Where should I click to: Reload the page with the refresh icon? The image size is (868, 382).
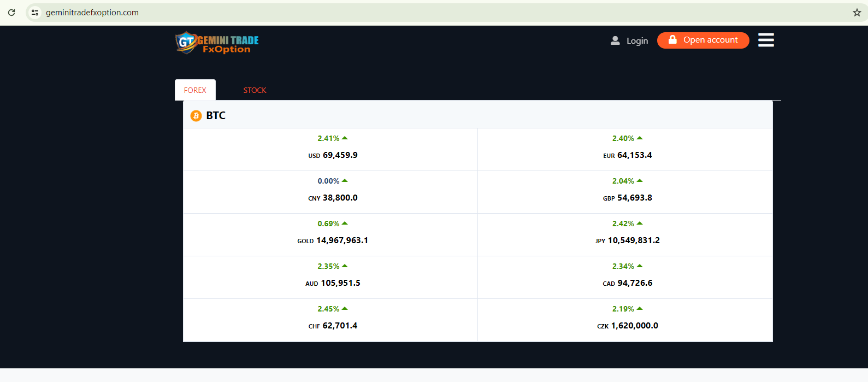11,13
